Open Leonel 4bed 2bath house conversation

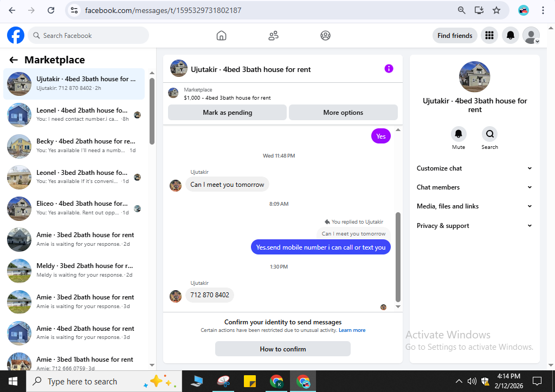click(74, 115)
